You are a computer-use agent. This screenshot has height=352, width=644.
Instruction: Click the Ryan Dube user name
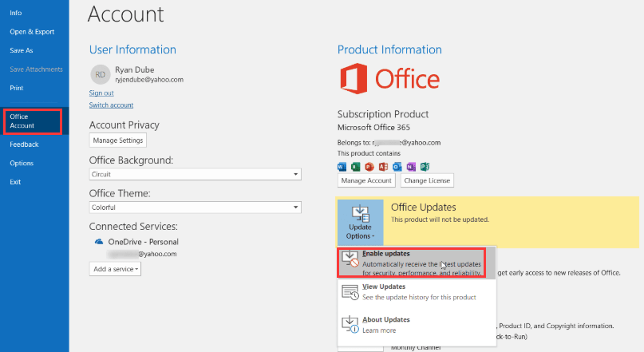135,69
